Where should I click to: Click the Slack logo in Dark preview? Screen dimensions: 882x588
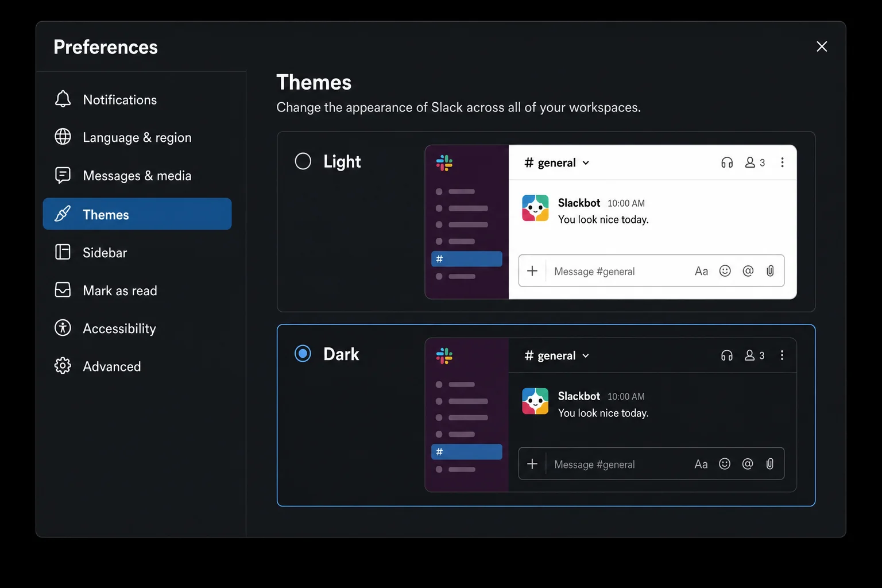[444, 356]
